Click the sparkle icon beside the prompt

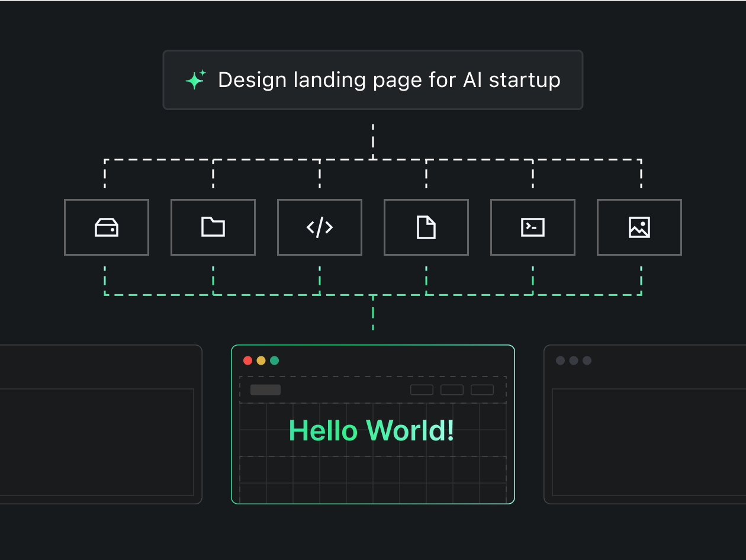(195, 79)
